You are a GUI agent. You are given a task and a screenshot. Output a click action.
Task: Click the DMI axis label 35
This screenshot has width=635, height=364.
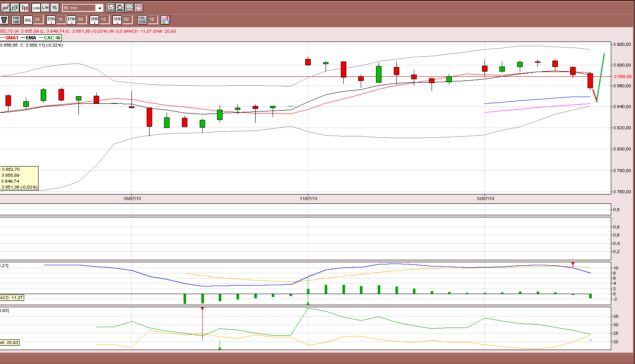pos(616,317)
